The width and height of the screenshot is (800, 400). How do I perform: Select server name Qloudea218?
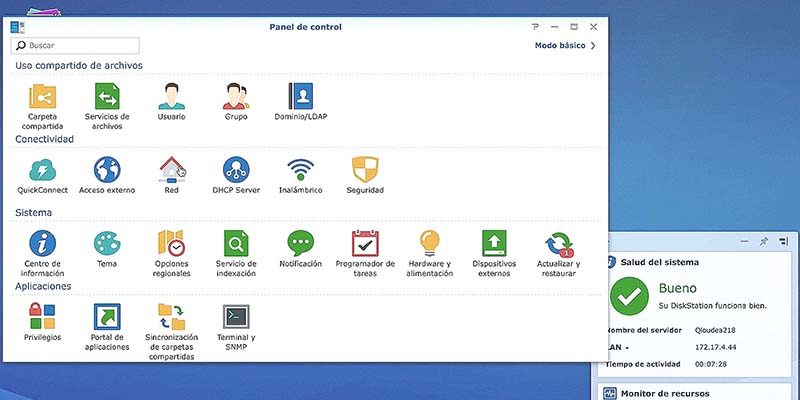[715, 330]
